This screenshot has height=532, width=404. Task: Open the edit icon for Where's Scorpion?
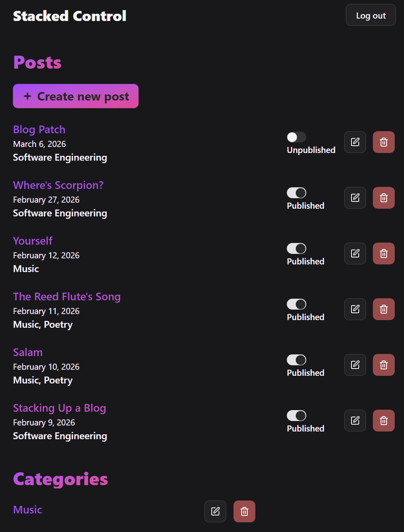click(x=355, y=197)
